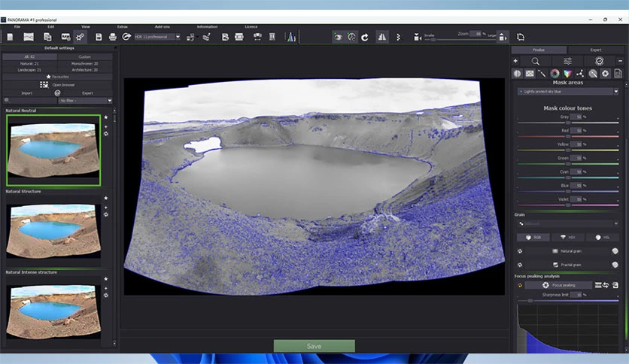Click the zoom smaller camera icon

(x=417, y=38)
